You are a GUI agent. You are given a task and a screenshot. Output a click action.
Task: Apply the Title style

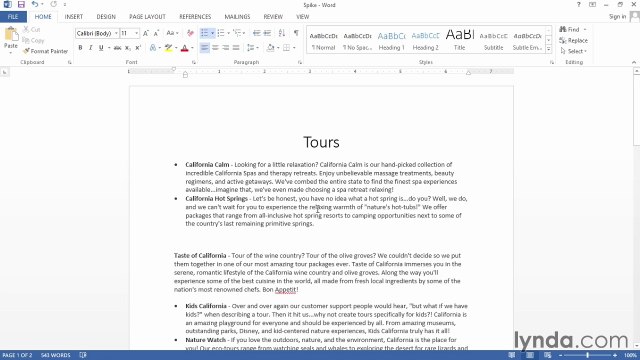(460, 40)
